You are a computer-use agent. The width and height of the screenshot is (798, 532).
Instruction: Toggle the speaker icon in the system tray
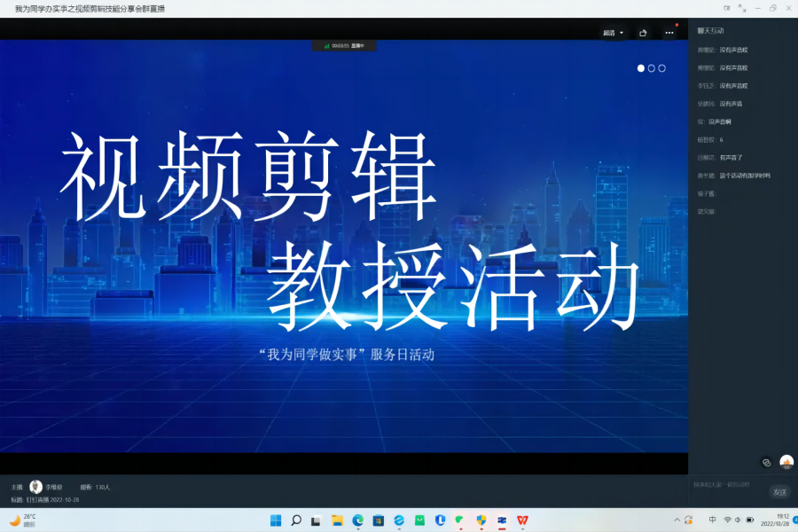[x=737, y=520]
